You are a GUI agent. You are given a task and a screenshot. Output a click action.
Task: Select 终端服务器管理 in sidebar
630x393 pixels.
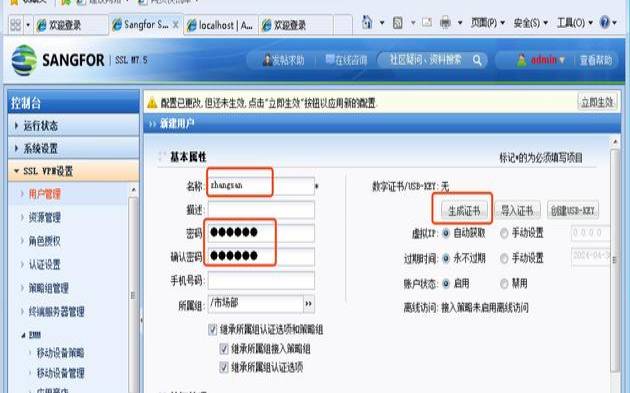(57, 311)
